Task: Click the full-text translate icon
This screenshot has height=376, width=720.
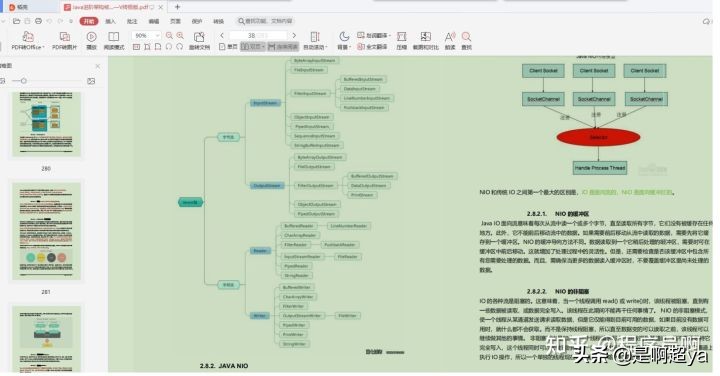Action: [361, 46]
